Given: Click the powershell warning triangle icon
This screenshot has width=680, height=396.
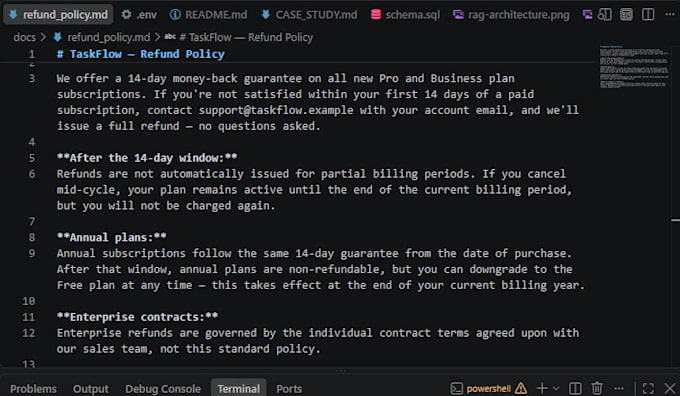Looking at the screenshot, I should coord(521,388).
